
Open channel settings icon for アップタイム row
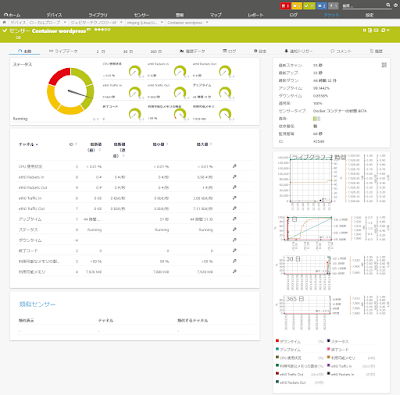235,219
